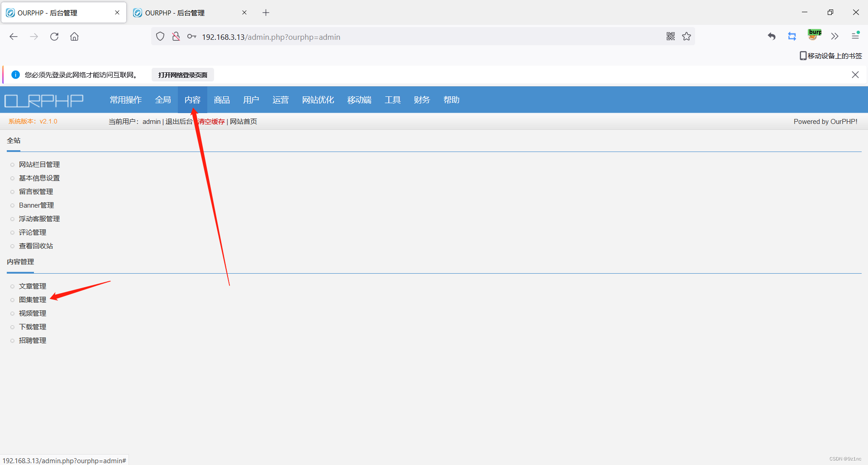Click Powered by OurPHP! text

[825, 122]
